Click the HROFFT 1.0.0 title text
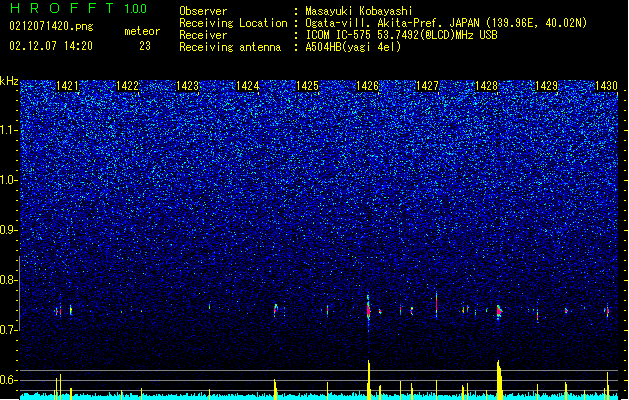Screen dimensions: 629x400 [x=79, y=8]
